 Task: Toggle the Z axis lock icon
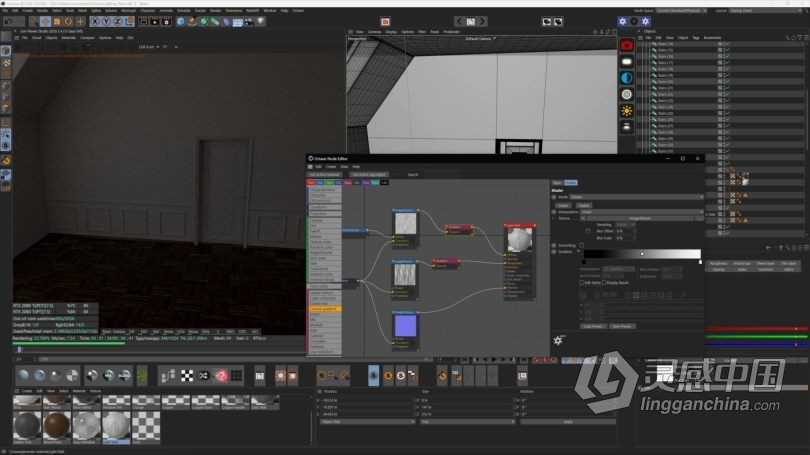(118, 22)
